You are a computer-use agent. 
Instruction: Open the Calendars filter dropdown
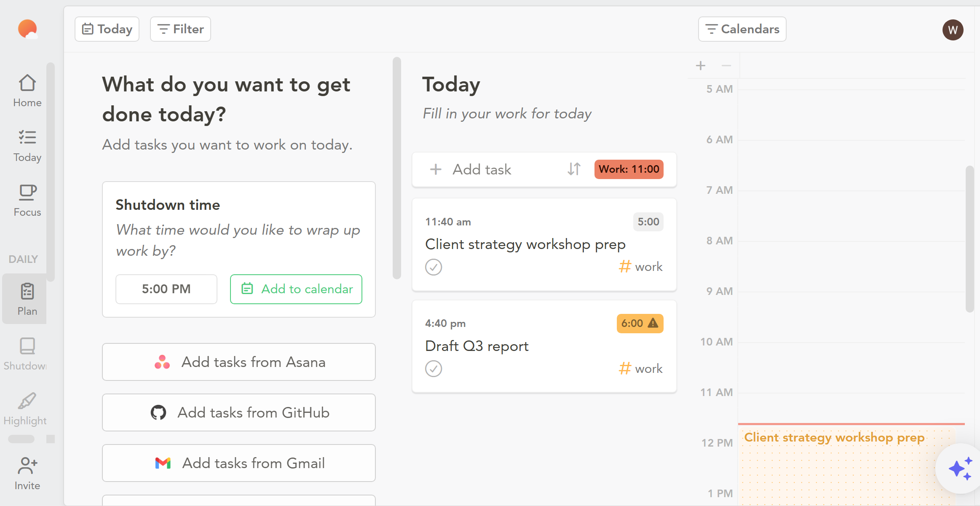pos(742,29)
